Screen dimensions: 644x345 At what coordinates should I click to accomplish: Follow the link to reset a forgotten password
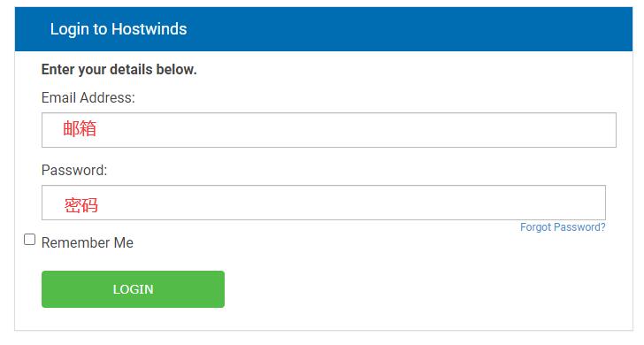point(563,227)
